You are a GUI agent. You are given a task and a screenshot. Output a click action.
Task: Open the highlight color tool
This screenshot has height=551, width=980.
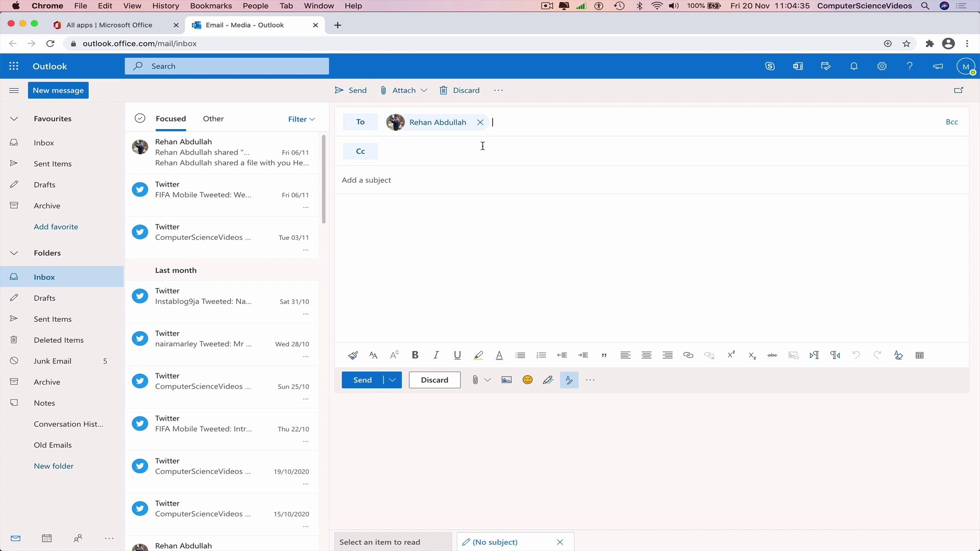point(479,355)
